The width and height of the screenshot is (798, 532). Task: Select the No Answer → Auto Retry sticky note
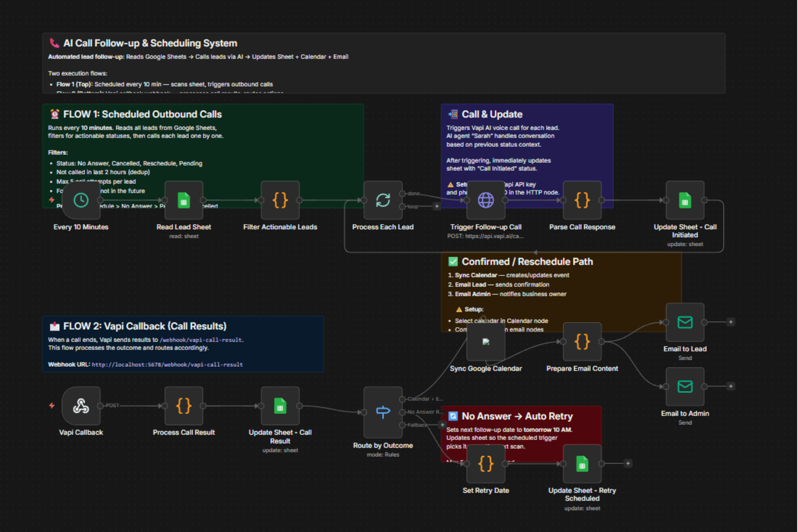tap(521, 434)
